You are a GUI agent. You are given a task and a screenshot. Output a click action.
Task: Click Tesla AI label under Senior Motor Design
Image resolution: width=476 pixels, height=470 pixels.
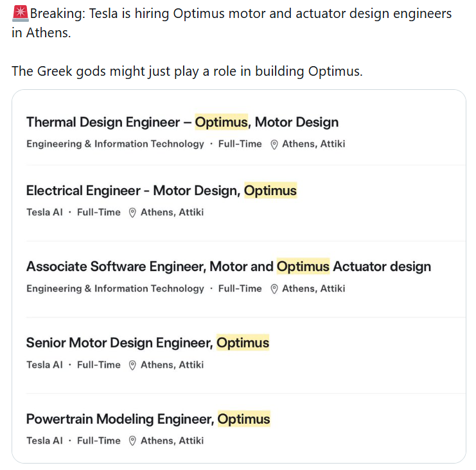pos(44,365)
